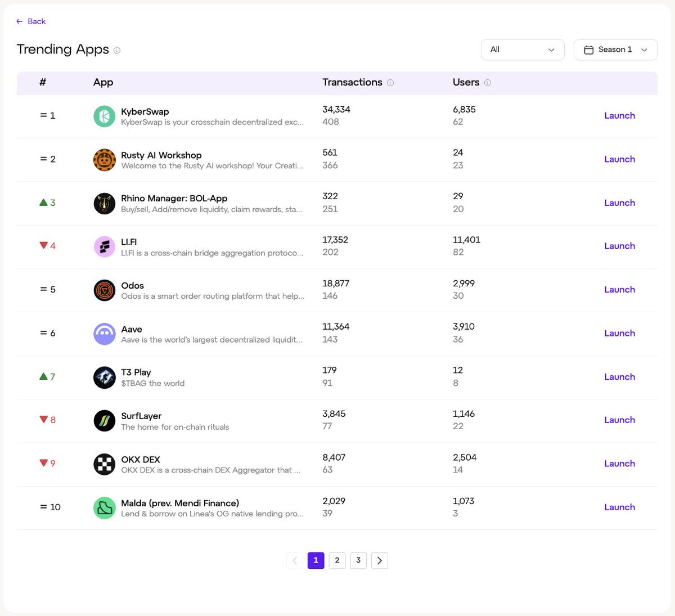Open the Season 1 selector

point(615,50)
